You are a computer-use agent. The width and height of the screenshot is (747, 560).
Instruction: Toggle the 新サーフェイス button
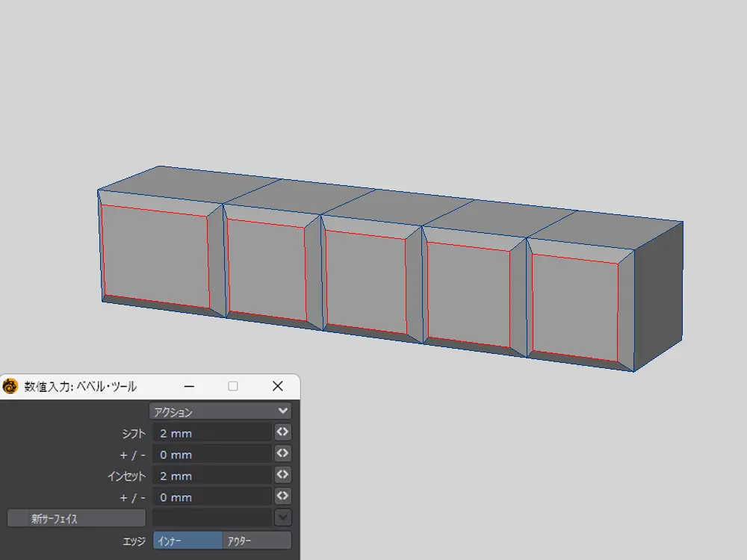(x=76, y=518)
